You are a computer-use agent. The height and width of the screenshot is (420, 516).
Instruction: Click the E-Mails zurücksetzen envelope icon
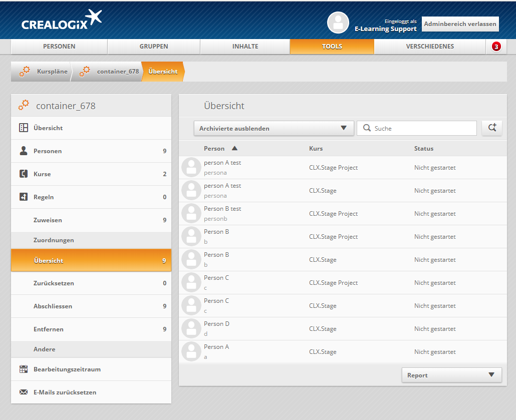24,392
